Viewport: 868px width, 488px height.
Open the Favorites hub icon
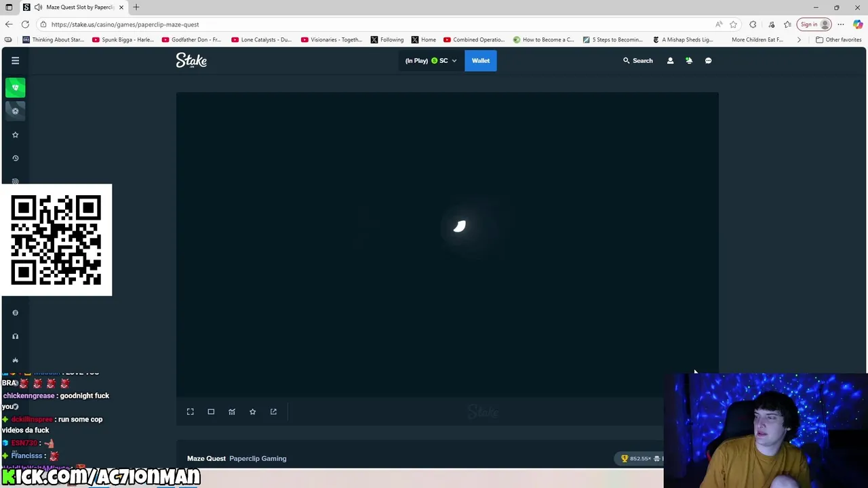pos(787,24)
